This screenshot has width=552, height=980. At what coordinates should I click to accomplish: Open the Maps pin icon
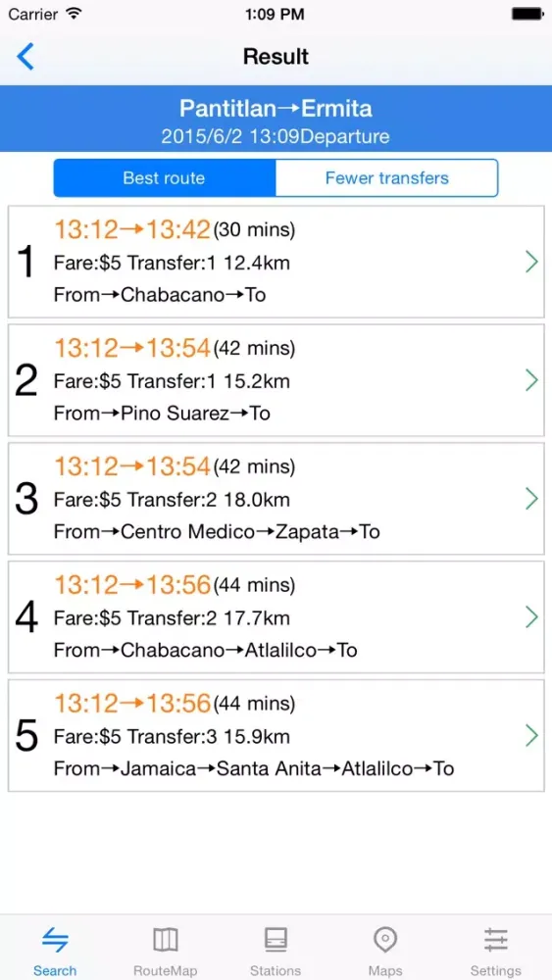pos(385,940)
